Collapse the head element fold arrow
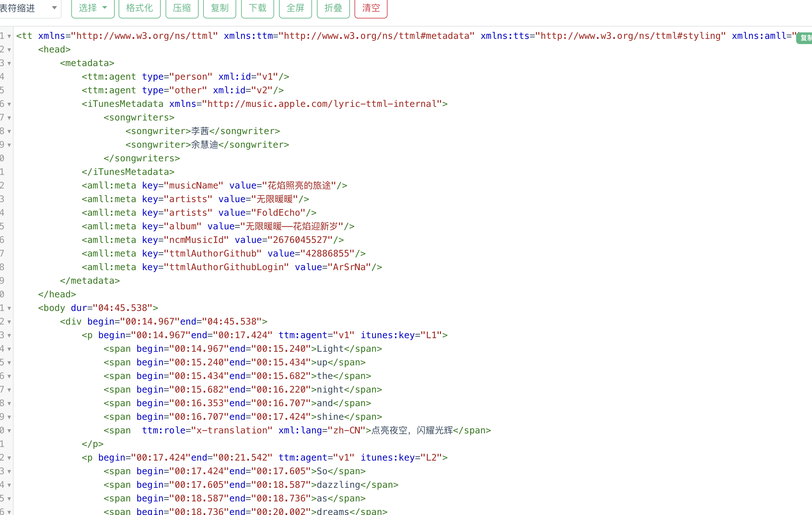This screenshot has height=515, width=812. [x=9, y=50]
